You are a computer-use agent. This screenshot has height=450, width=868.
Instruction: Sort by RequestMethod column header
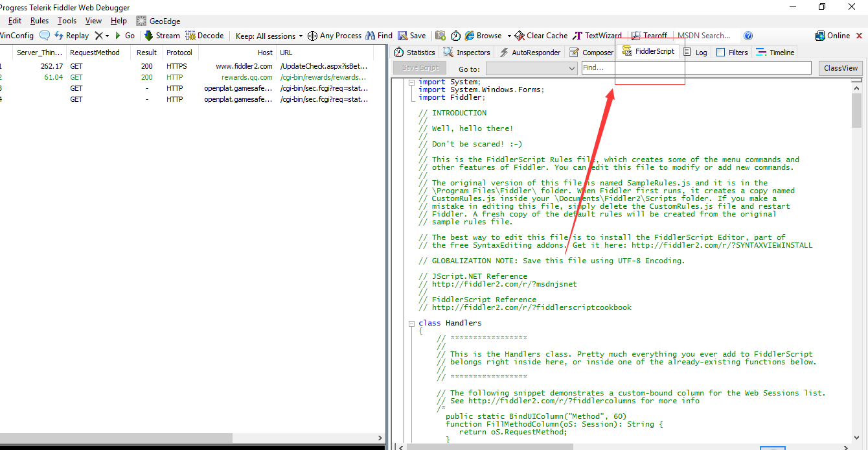click(x=98, y=53)
